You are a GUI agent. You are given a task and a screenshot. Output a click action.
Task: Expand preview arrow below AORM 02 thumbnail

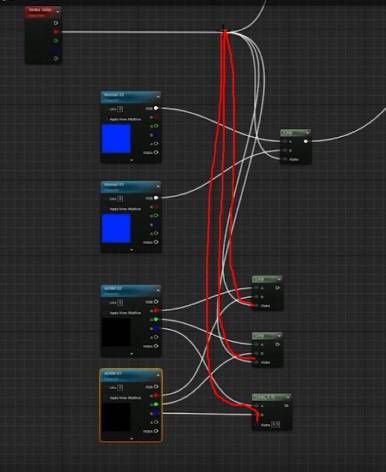131,354
